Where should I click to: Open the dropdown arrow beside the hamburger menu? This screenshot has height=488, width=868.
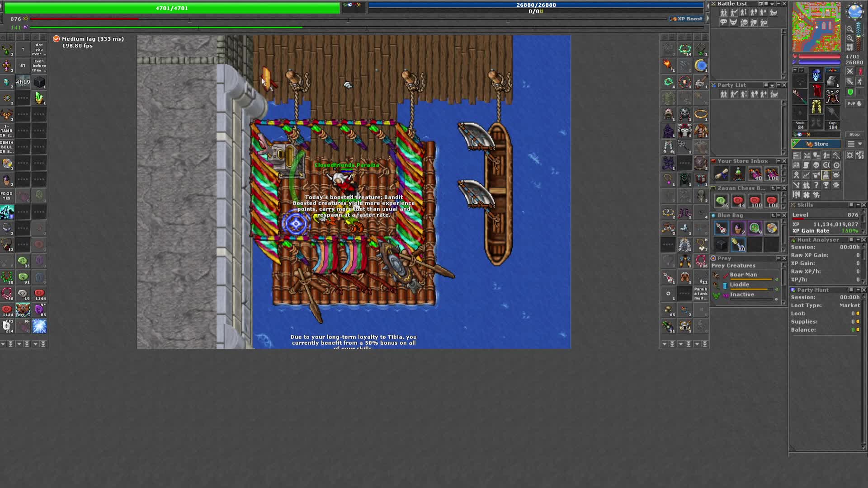click(x=860, y=144)
